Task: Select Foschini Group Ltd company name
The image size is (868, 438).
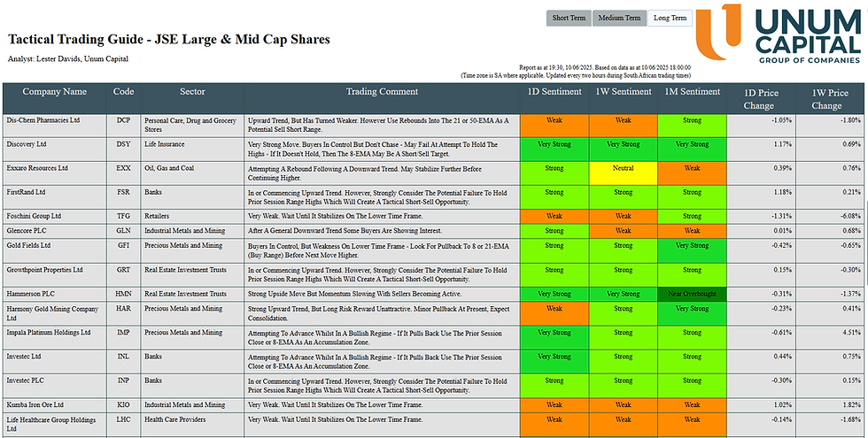Action: coord(34,216)
